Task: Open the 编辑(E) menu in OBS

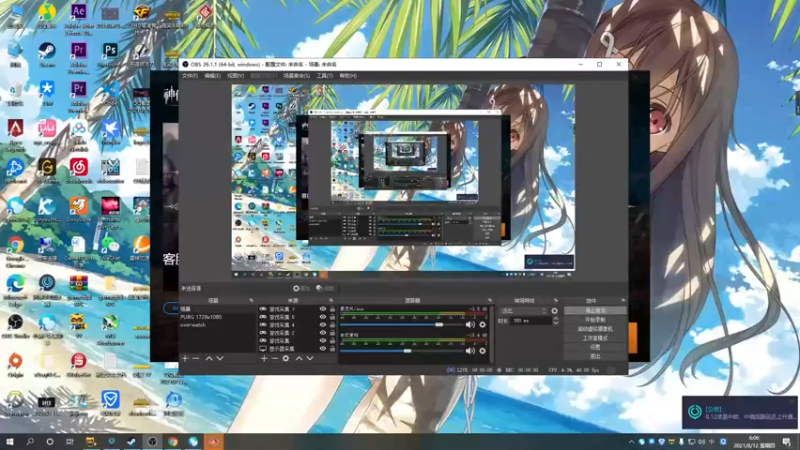Action: [212, 76]
